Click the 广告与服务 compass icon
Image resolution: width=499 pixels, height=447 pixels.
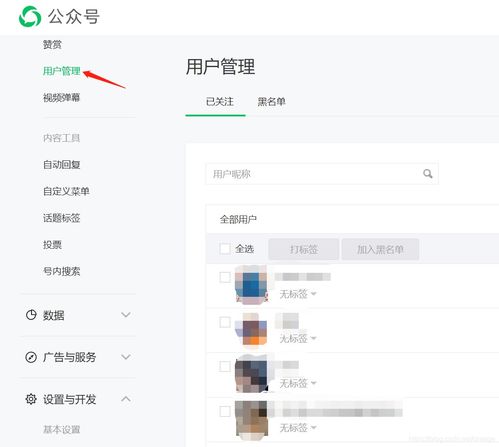(31, 357)
